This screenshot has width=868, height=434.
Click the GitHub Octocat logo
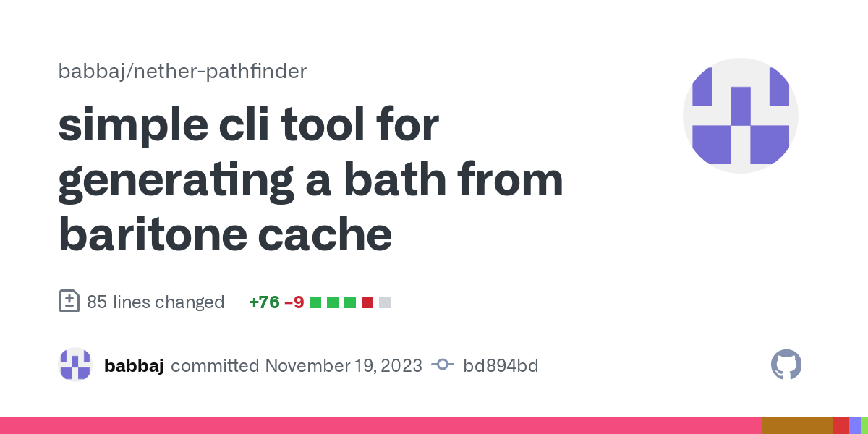(786, 365)
